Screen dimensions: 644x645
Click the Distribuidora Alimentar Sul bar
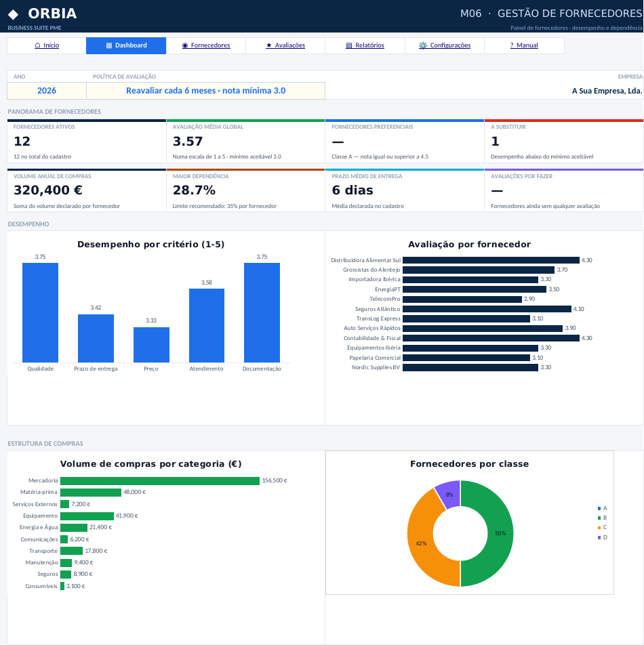(491, 260)
